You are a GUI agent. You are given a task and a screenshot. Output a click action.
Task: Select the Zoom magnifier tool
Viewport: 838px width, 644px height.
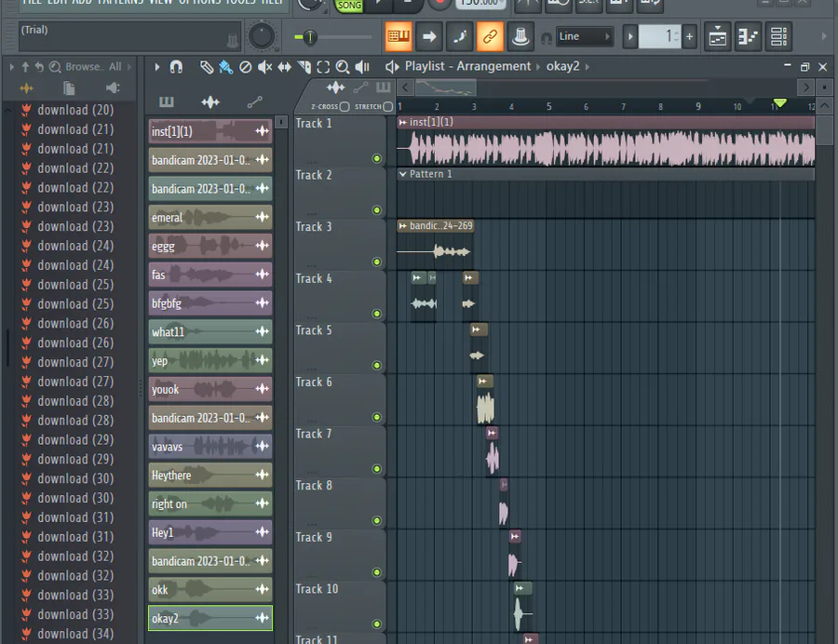343,67
